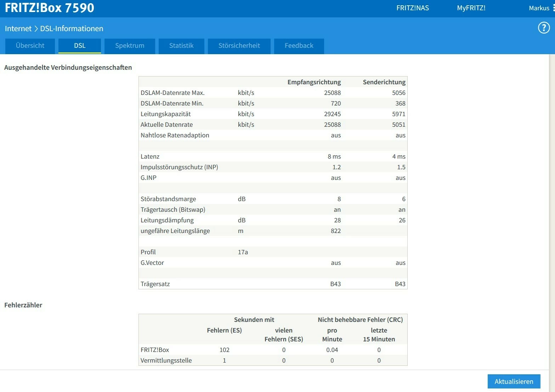Click the Leitungskapazität row label
Image resolution: width=555 pixels, height=392 pixels.
165,114
